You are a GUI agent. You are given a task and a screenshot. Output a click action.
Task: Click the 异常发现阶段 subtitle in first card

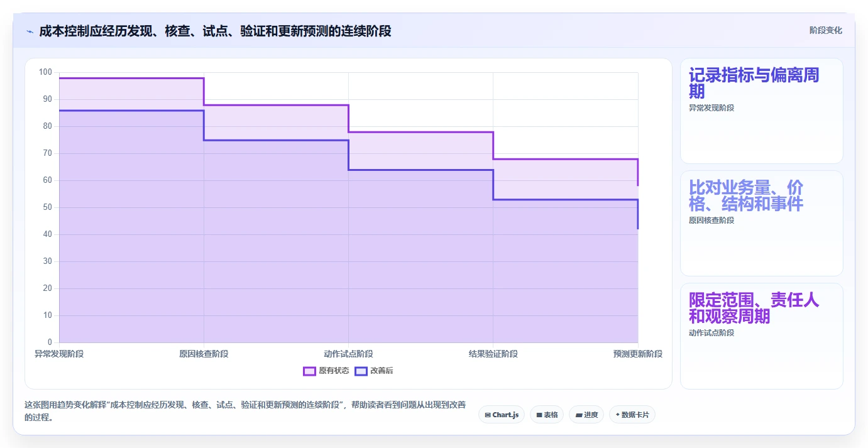(711, 108)
